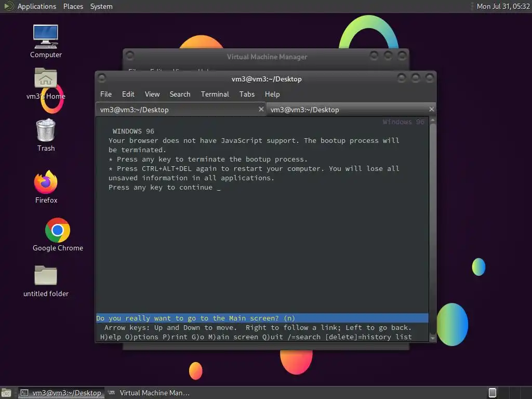The height and width of the screenshot is (399, 532).
Task: Open the System menu in top panel
Action: pos(101,6)
